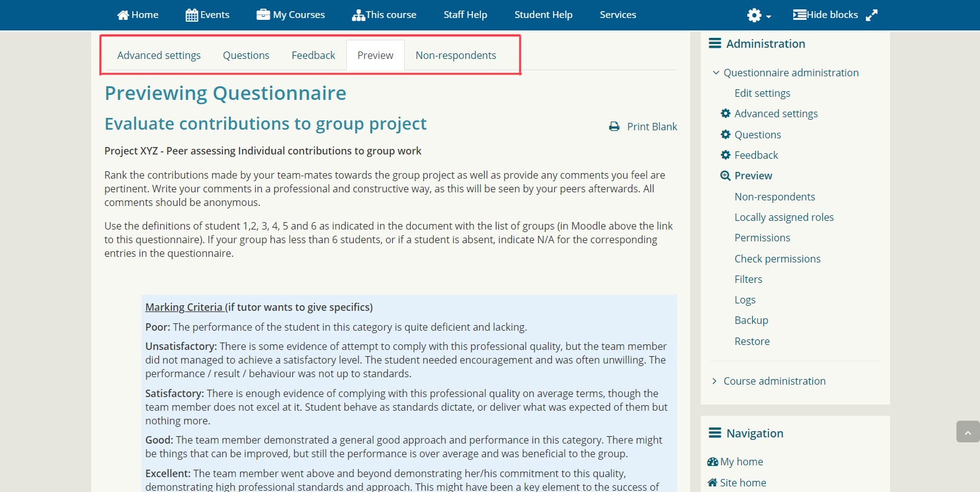This screenshot has height=492, width=980.
Task: Switch to the Feedback tab
Action: point(313,55)
